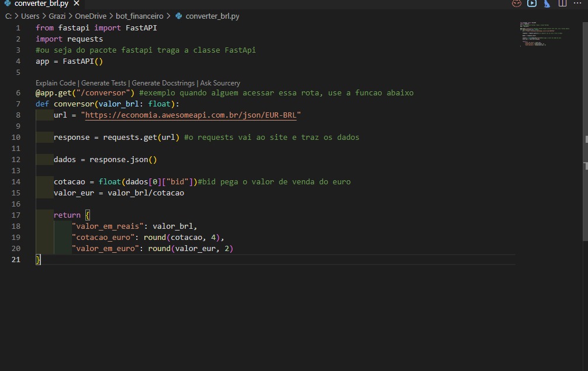The image size is (588, 371).
Task: Click the Python icon on the tab
Action: click(x=7, y=4)
